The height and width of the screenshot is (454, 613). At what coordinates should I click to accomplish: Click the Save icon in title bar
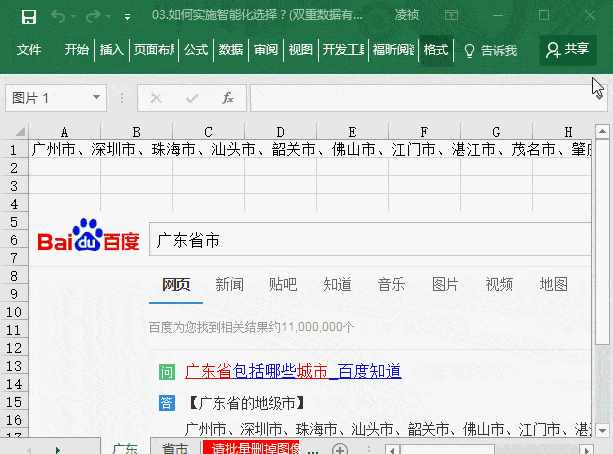pos(29,17)
